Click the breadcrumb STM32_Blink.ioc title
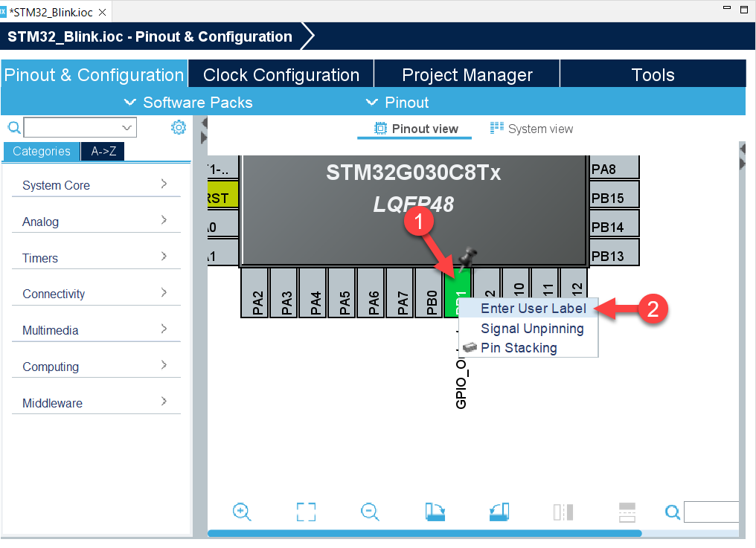The height and width of the screenshot is (548, 756). 150,36
